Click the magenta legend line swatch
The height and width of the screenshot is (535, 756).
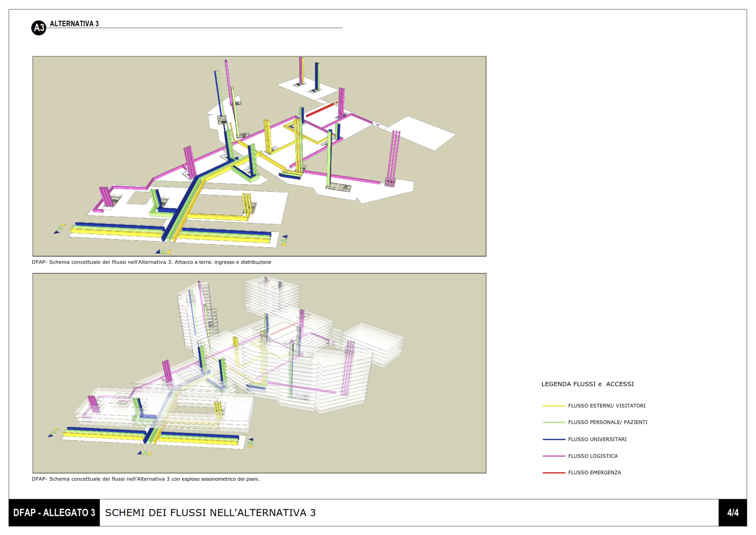tap(554, 456)
